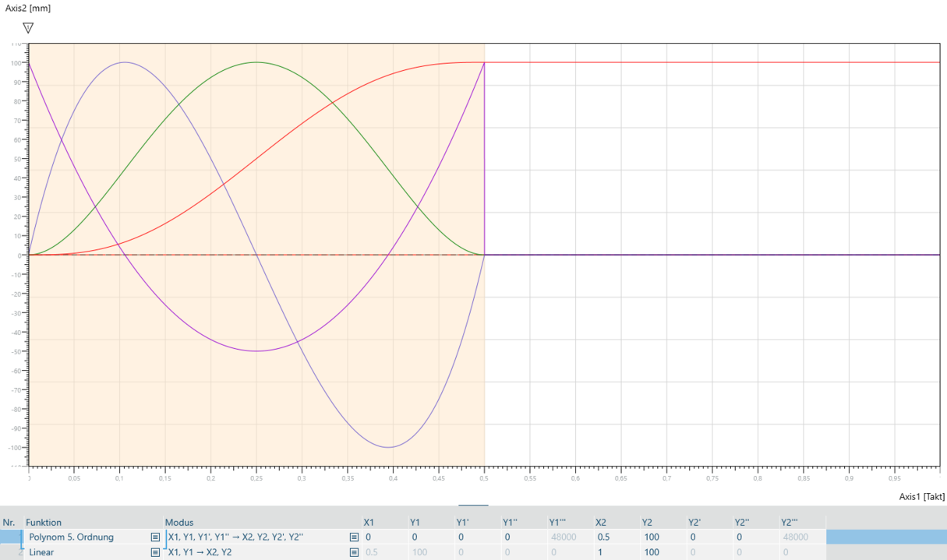Viewport: 947px width, 560px height.
Task: Edit Y2 value 100 in Polynom row
Action: (651, 537)
